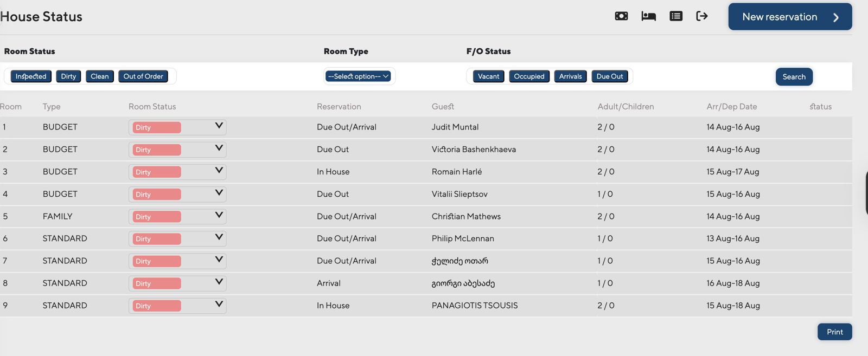Click the cash payment icon
This screenshot has width=868, height=356.
(621, 16)
